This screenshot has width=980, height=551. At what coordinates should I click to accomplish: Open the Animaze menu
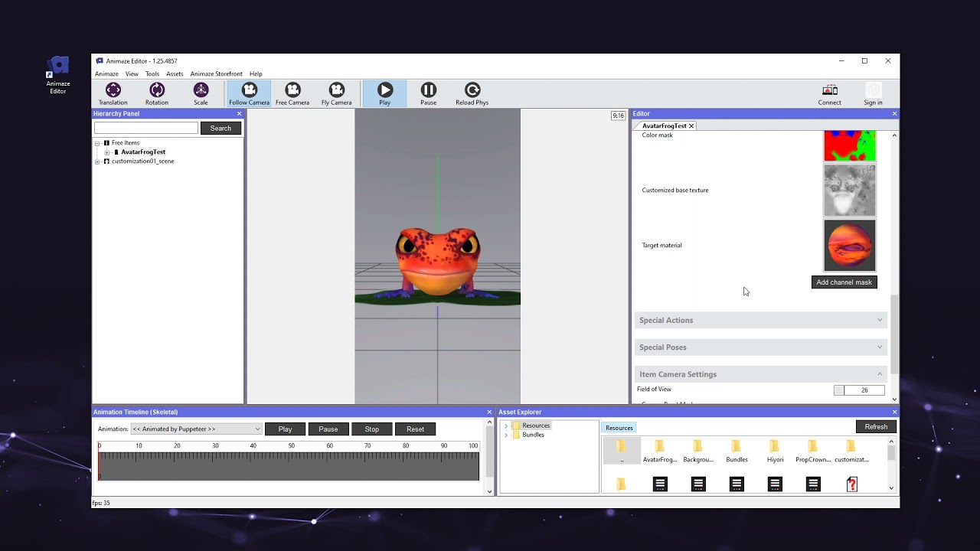point(106,74)
